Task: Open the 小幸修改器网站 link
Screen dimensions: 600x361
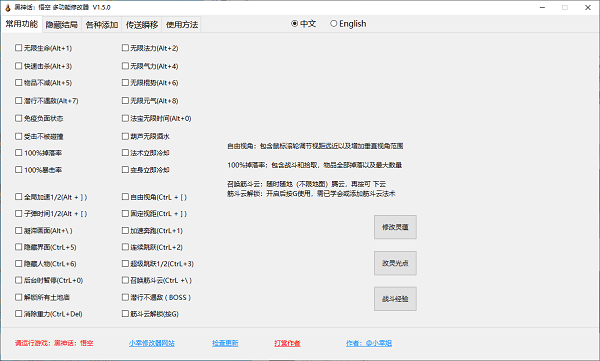Action: coord(152,343)
